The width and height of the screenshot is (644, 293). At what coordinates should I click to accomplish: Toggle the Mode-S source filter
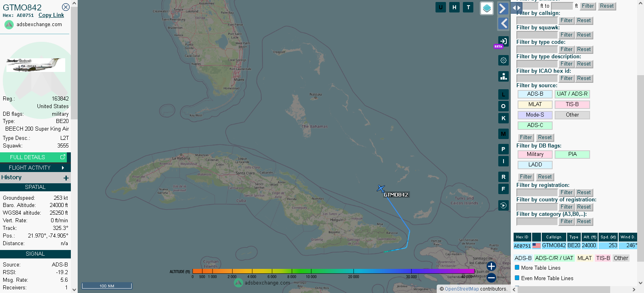pyautogui.click(x=535, y=115)
